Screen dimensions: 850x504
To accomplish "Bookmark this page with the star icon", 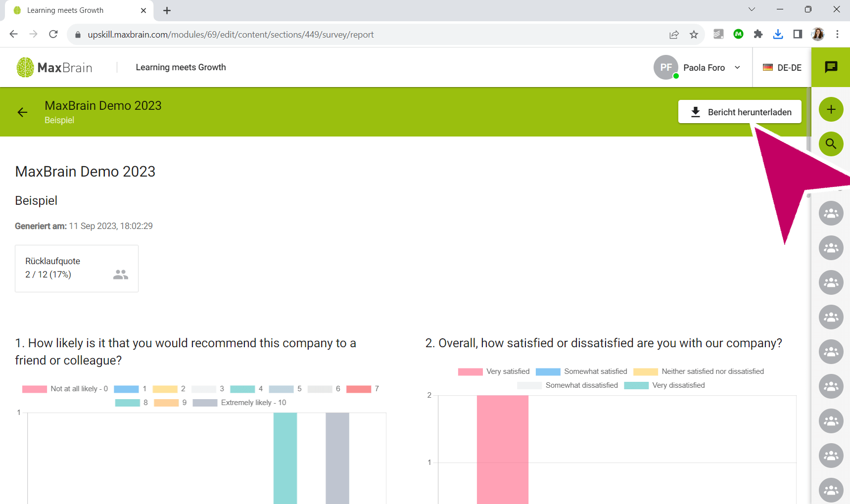I will tap(694, 34).
